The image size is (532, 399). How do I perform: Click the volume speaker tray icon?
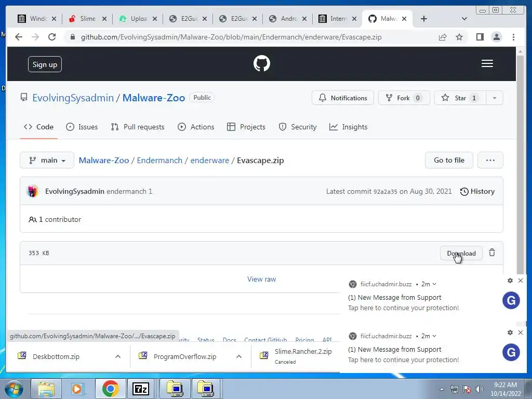480,389
